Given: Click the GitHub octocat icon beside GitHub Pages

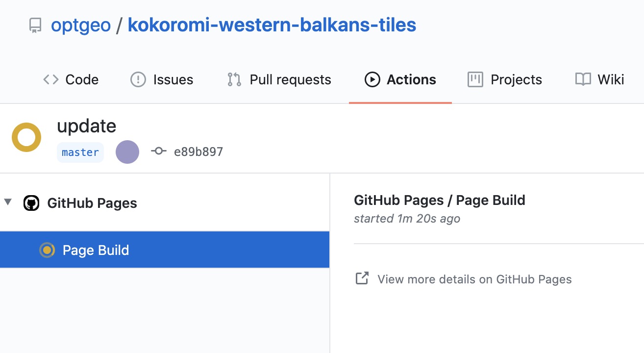Looking at the screenshot, I should pyautogui.click(x=30, y=203).
